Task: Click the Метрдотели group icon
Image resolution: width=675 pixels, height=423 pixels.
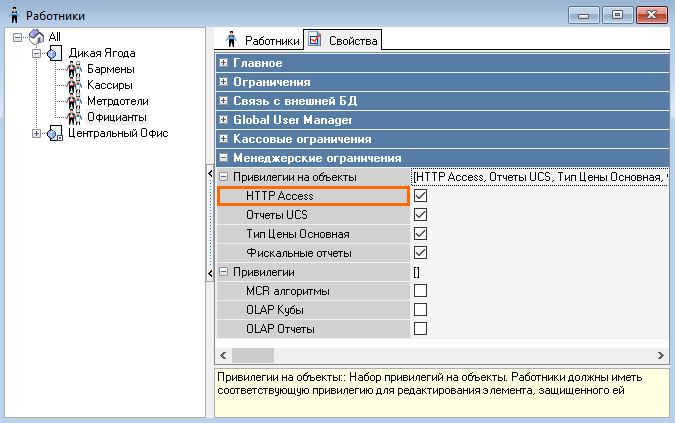Action: pos(73,102)
